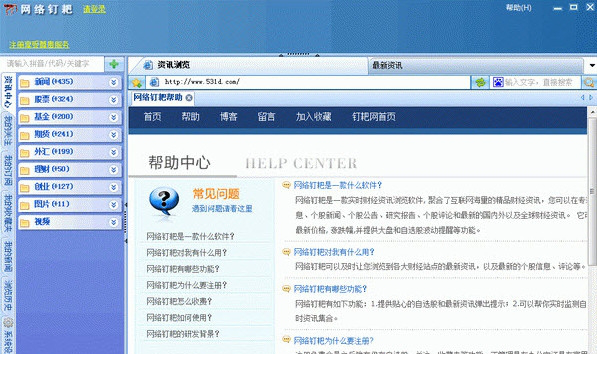Image resolution: width=597 pixels, height=368 pixels.
Task: Switch to the 最新资讯 tab
Action: 475,65
